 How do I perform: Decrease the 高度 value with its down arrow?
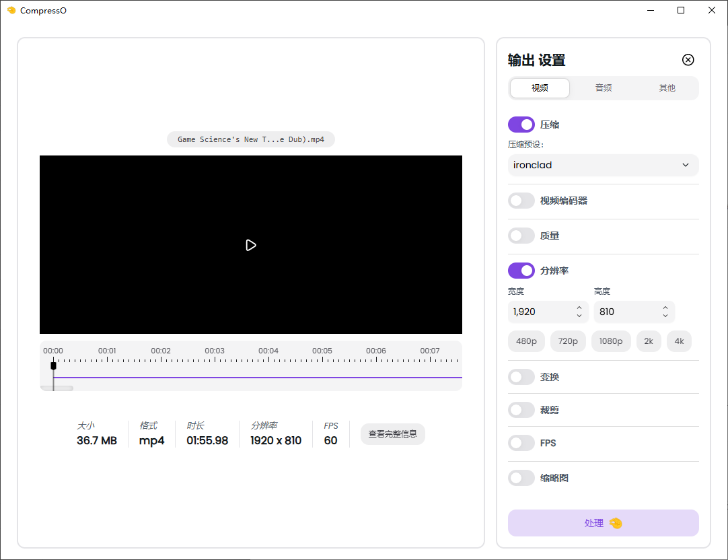click(x=665, y=316)
